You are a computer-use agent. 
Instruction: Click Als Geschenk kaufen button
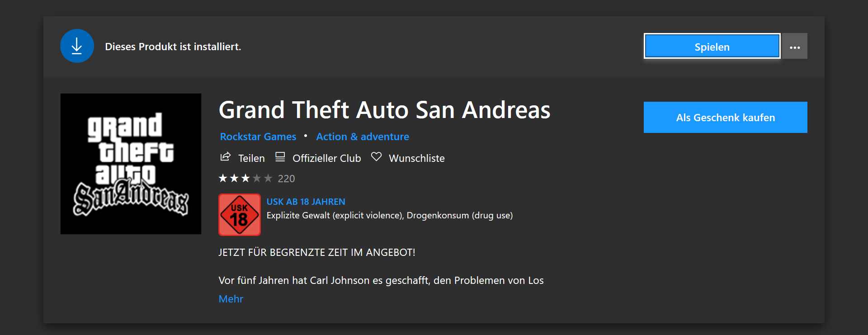coord(726,117)
